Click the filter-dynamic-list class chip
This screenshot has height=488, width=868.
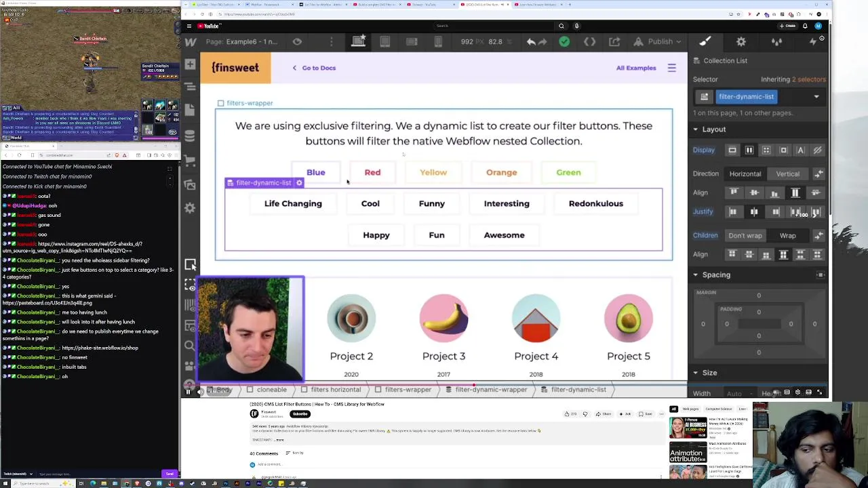tap(746, 97)
